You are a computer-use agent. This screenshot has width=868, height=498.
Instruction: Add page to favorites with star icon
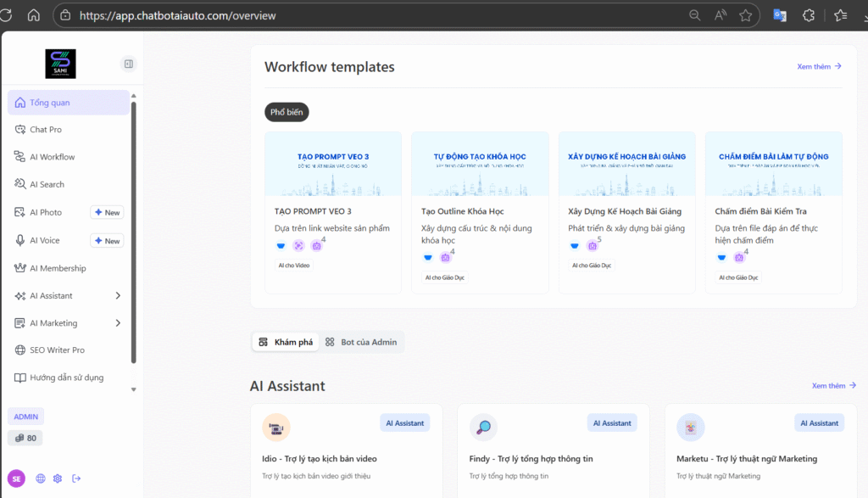point(745,15)
